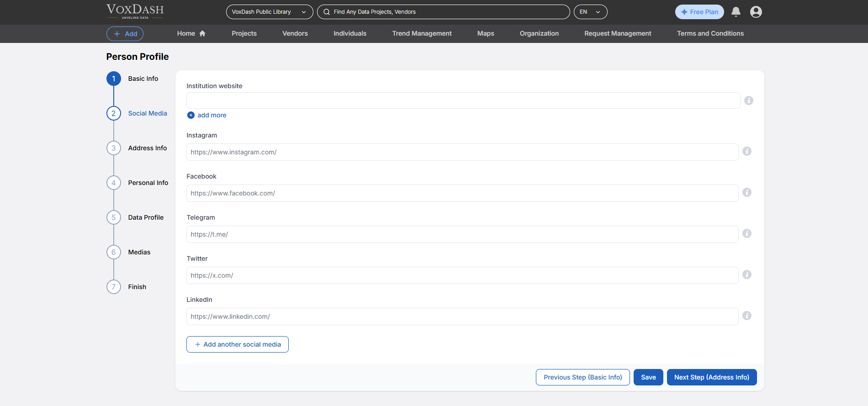Screen dimensions: 868x406
Task: Click the Save button
Action: click(648, 377)
